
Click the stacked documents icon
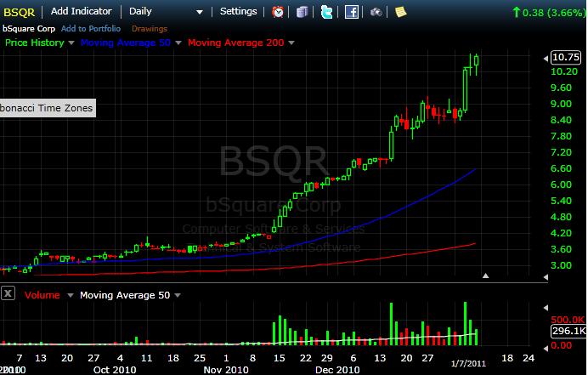[302, 12]
